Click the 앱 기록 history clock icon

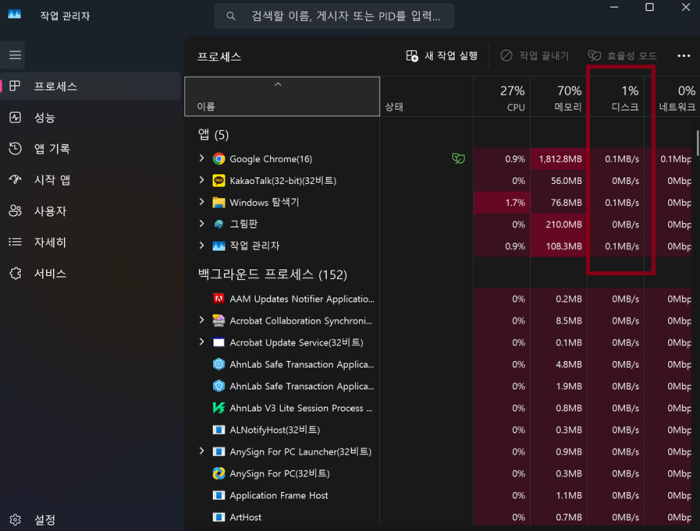click(15, 149)
